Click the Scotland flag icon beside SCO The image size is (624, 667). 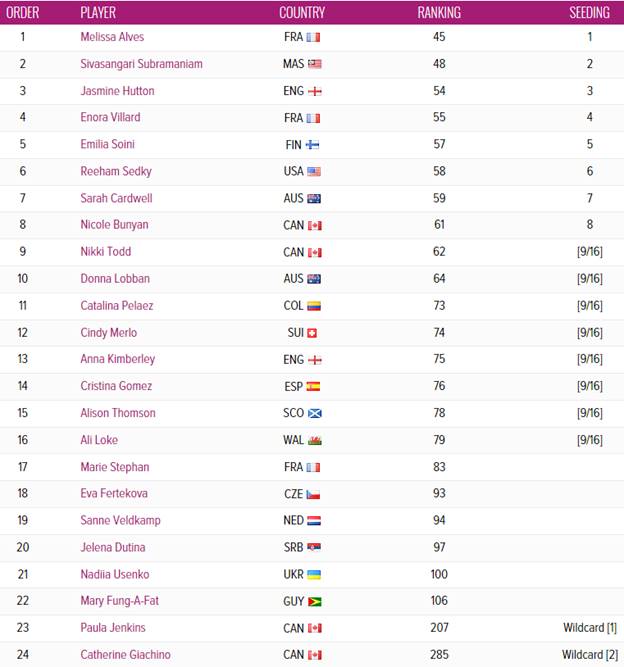tap(314, 413)
